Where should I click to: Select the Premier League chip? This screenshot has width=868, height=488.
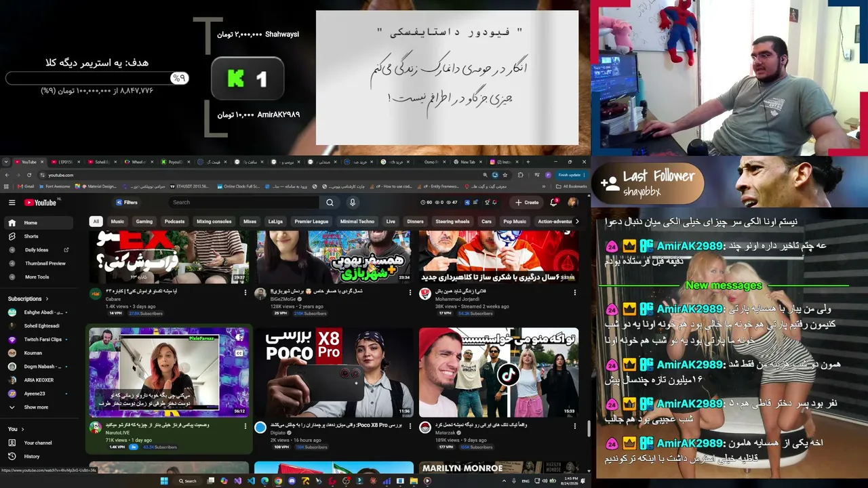[311, 222]
